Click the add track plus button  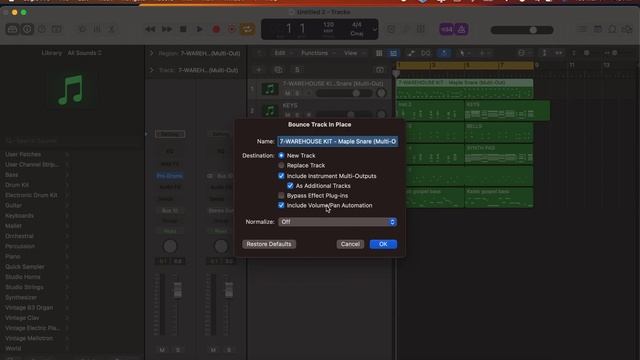point(259,70)
